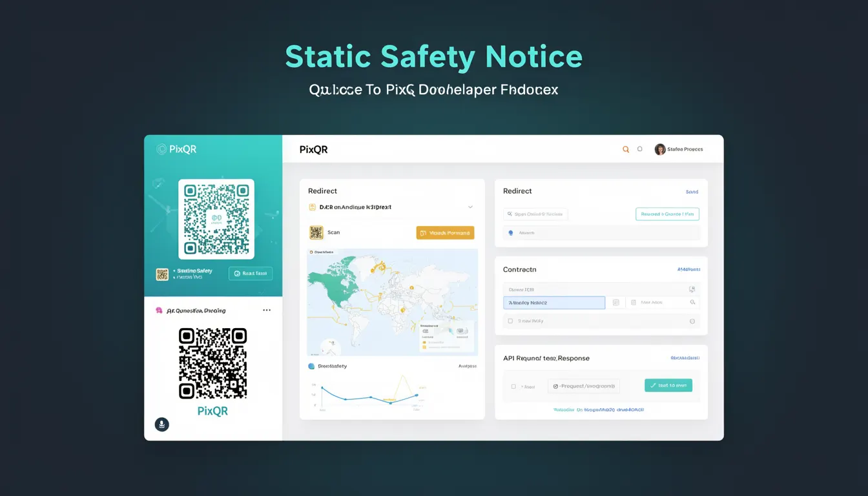Click the small circle icon beside search
The height and width of the screenshot is (496, 868).
(x=640, y=149)
